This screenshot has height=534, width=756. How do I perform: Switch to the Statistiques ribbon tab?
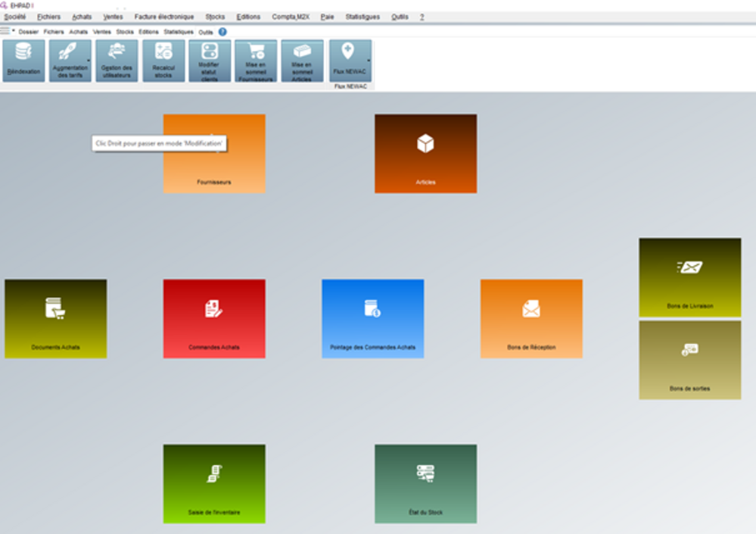pyautogui.click(x=179, y=32)
